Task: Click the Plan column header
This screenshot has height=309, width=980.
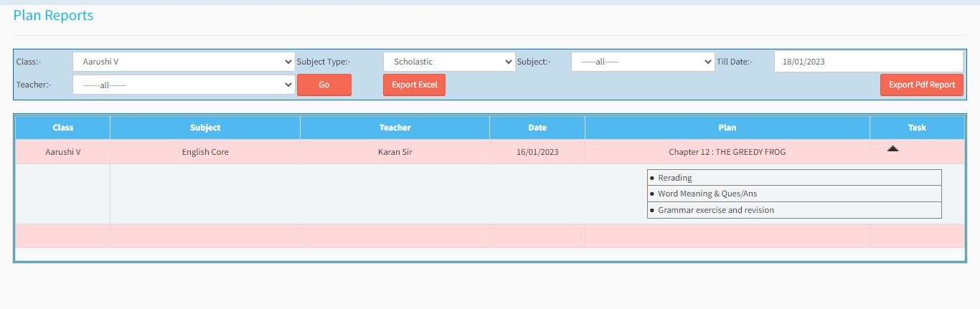Action: click(727, 128)
